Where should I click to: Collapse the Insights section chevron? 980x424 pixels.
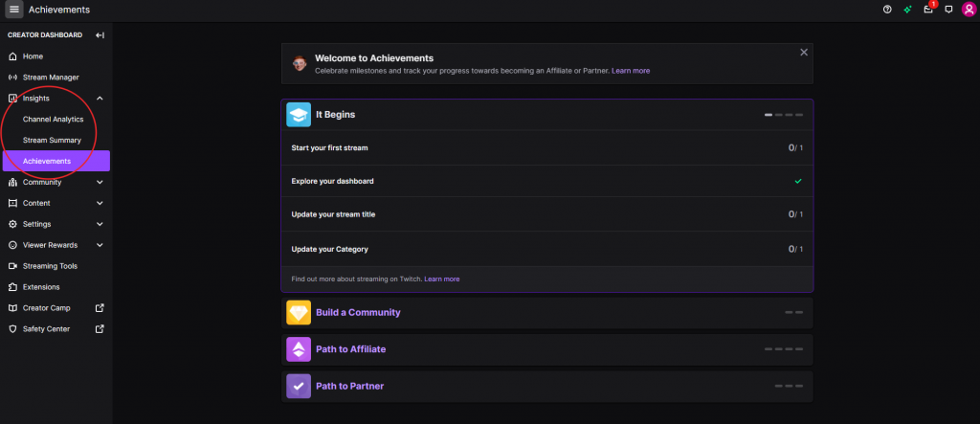click(x=100, y=99)
